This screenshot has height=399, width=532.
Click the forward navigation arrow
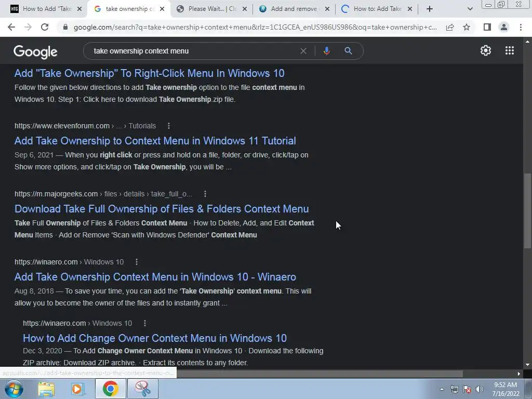(28, 27)
